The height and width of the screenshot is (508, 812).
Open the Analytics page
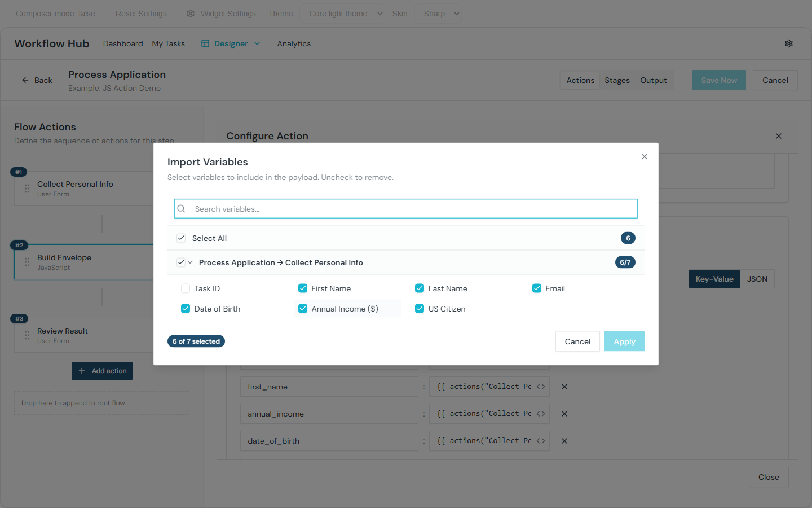294,43
